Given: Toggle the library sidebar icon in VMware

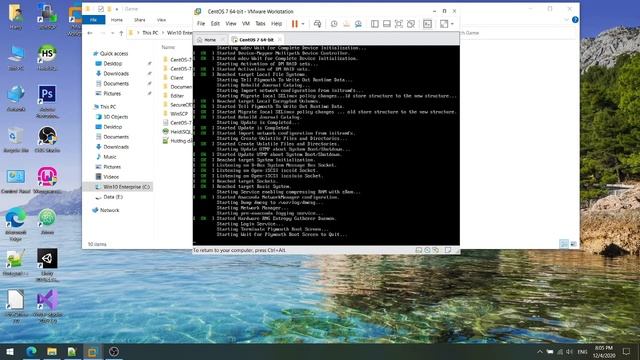Looking at the screenshot, I should [375, 24].
